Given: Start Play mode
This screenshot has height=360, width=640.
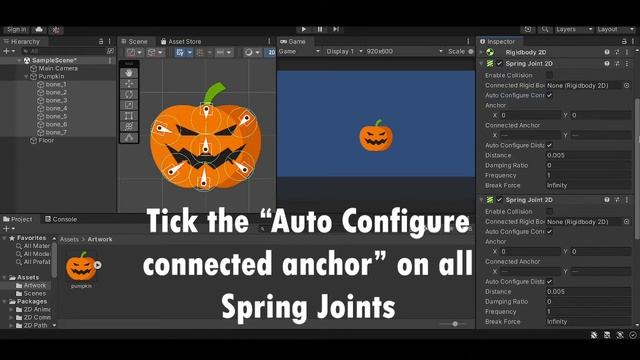Looking at the screenshot, I should [303, 29].
